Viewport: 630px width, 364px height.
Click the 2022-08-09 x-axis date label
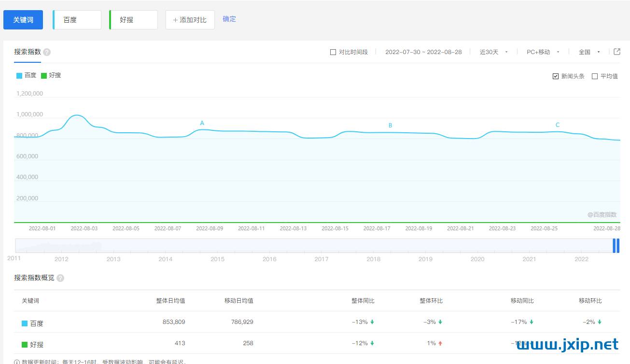(210, 228)
